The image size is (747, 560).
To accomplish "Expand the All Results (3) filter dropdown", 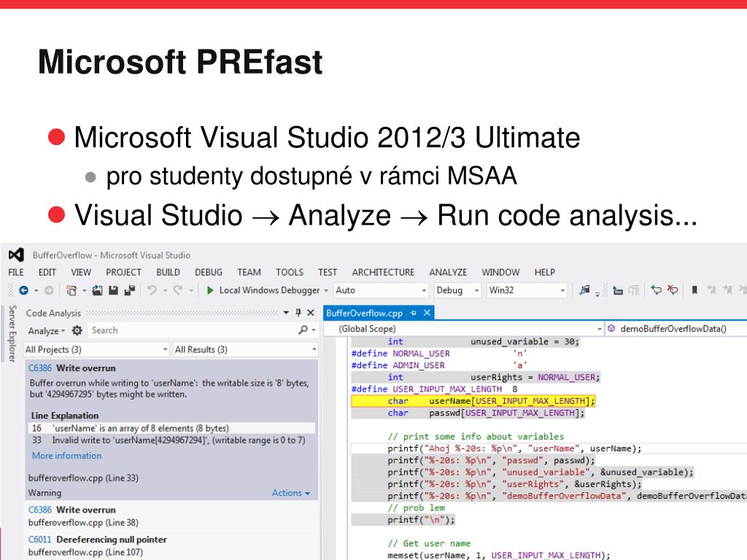I will coord(314,349).
